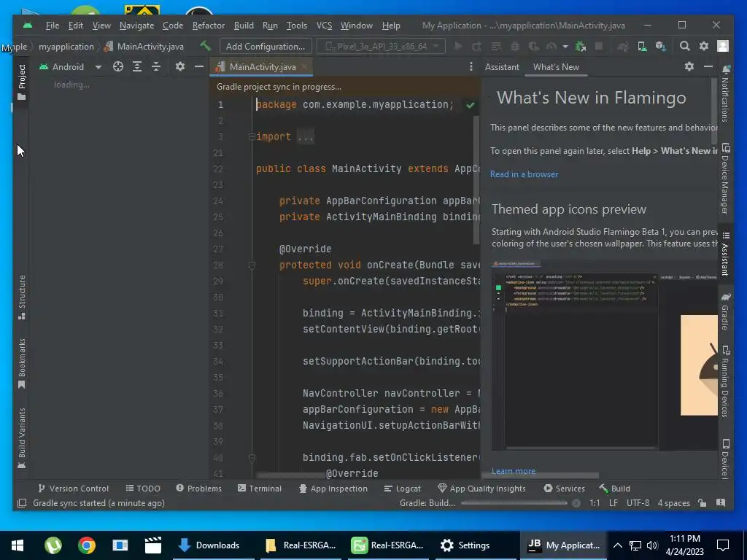Toggle tool window quick access icon bottom-left
Viewport: 747px width, 560px height.
[22, 503]
